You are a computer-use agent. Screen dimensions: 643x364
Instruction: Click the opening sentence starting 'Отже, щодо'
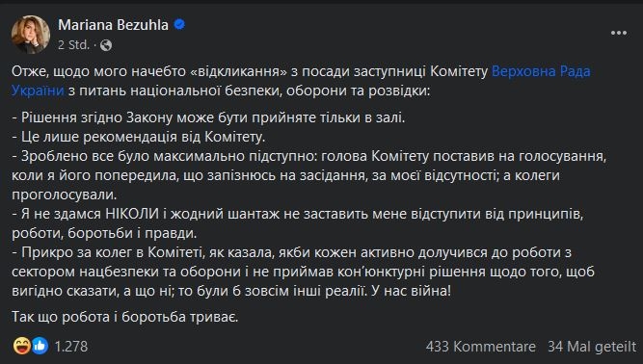tap(301, 81)
